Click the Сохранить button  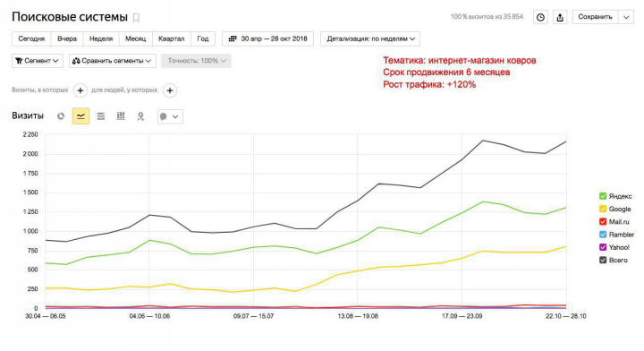coord(595,17)
